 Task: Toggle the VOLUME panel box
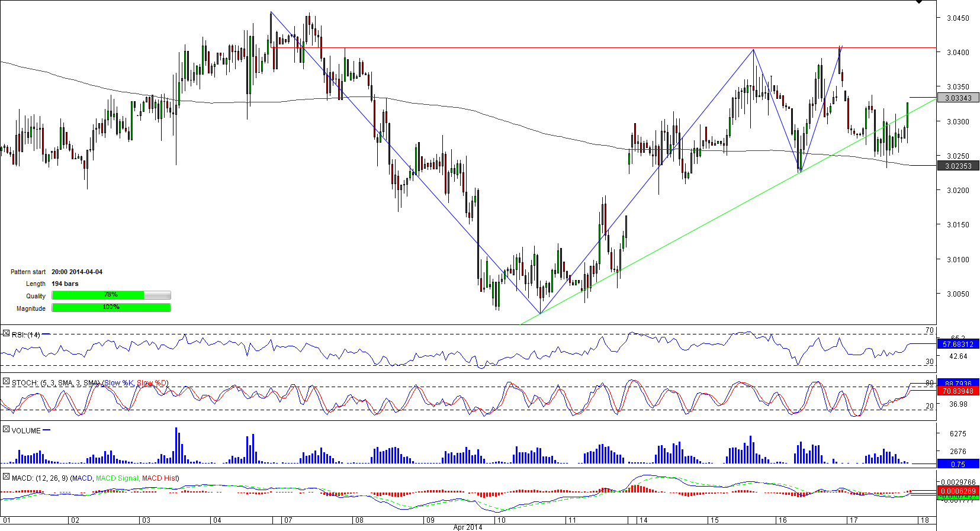coord(6,429)
